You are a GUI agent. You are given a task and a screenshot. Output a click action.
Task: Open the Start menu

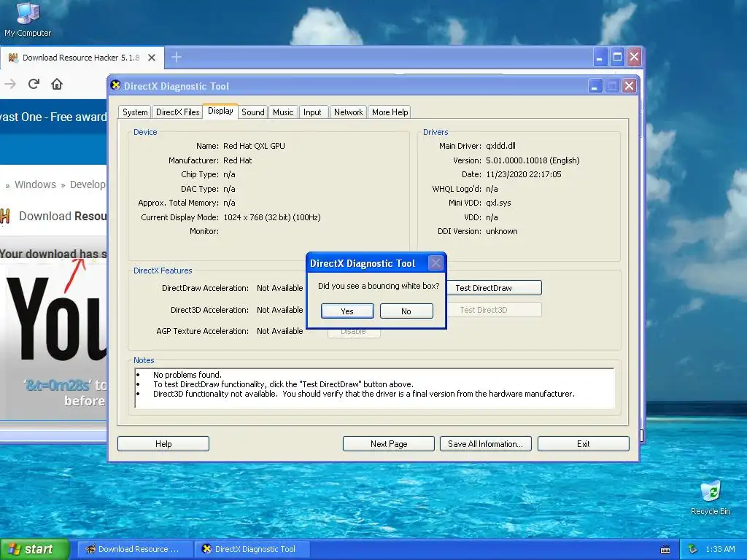(x=35, y=549)
